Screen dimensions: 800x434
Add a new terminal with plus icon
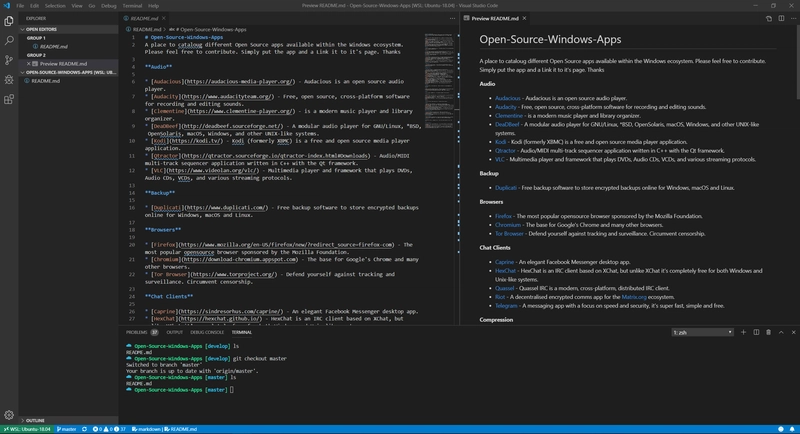click(x=743, y=332)
